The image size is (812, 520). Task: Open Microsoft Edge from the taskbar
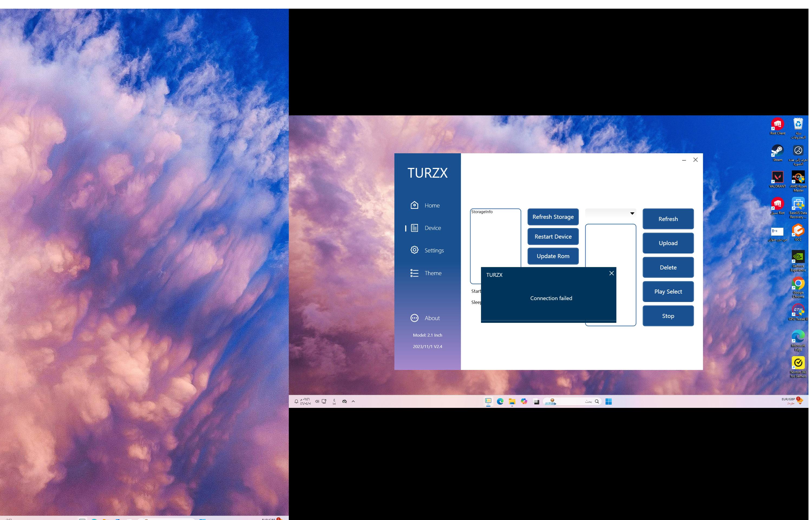pos(500,401)
